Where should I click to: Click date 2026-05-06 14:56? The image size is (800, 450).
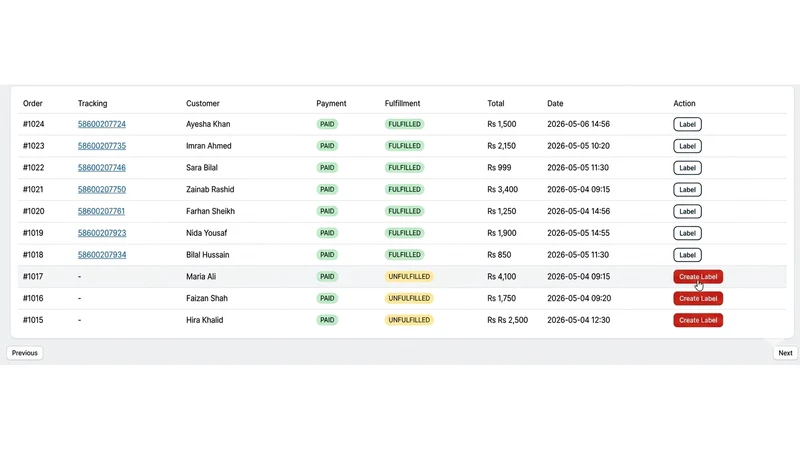579,124
